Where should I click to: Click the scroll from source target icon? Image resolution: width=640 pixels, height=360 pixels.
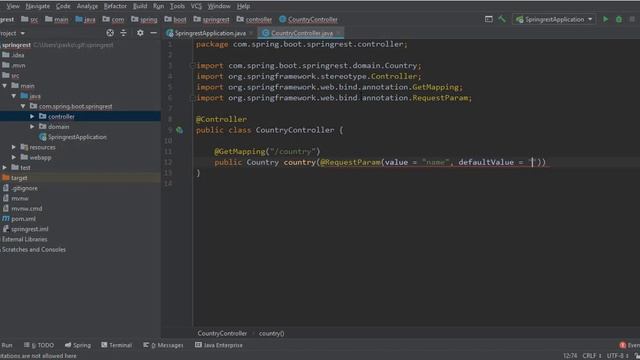click(110, 33)
